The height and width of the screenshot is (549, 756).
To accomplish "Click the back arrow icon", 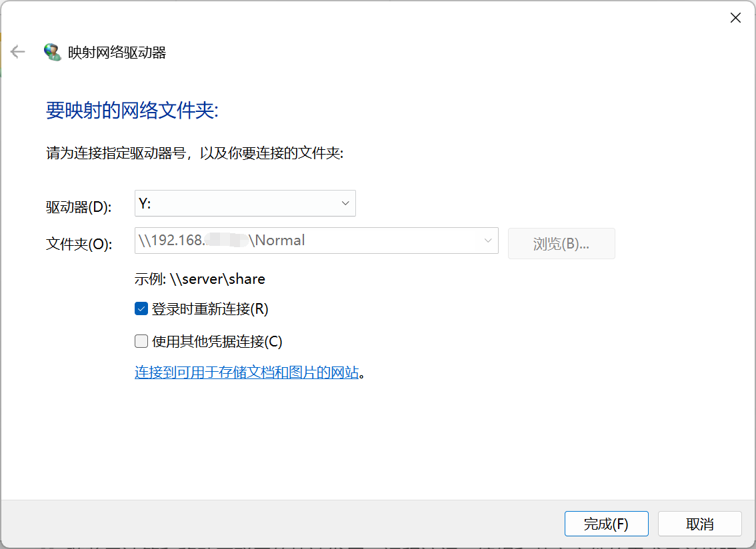I will pyautogui.click(x=18, y=52).
